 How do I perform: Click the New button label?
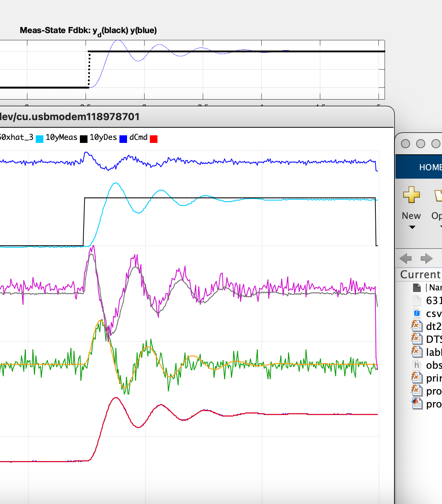[411, 216]
